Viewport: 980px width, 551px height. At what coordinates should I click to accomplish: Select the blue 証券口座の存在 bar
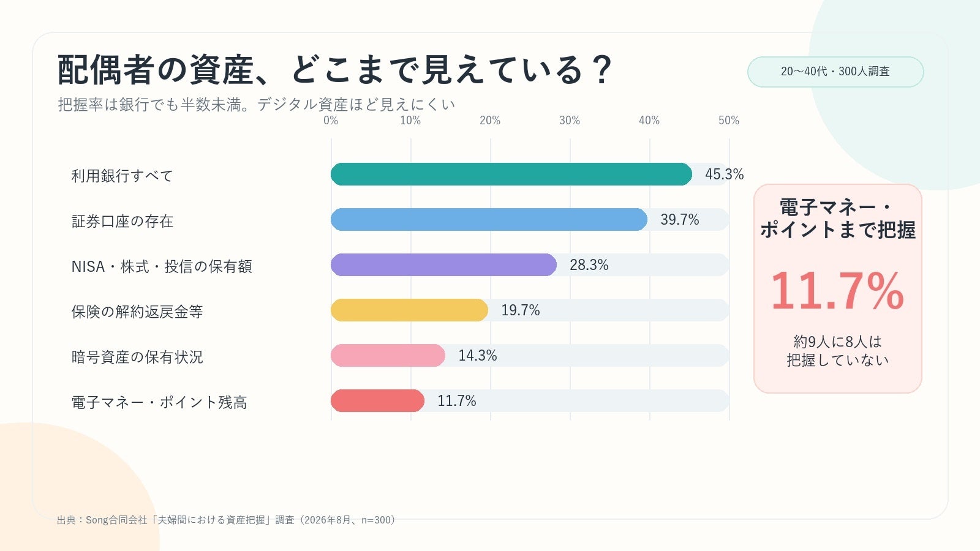(489, 220)
